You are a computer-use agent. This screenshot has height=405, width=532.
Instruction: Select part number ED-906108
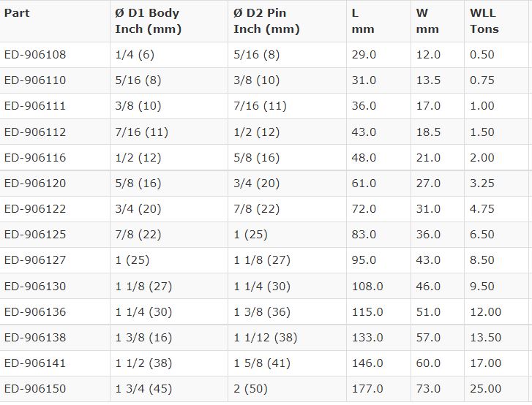(35, 55)
